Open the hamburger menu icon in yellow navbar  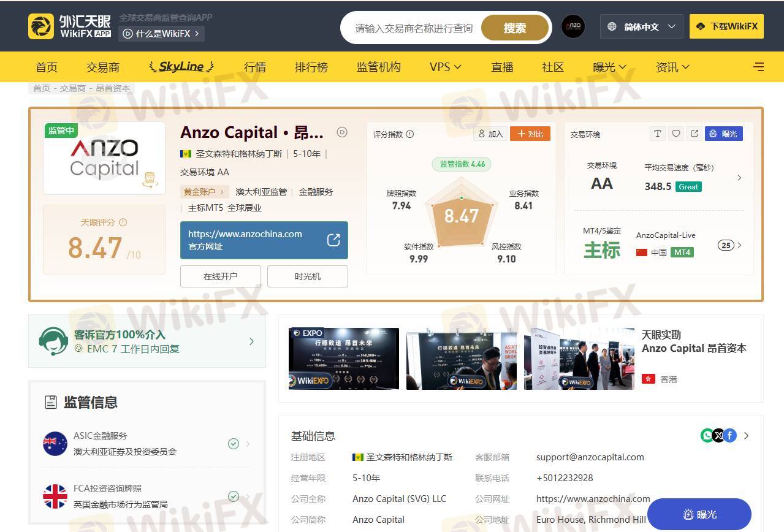click(x=758, y=67)
